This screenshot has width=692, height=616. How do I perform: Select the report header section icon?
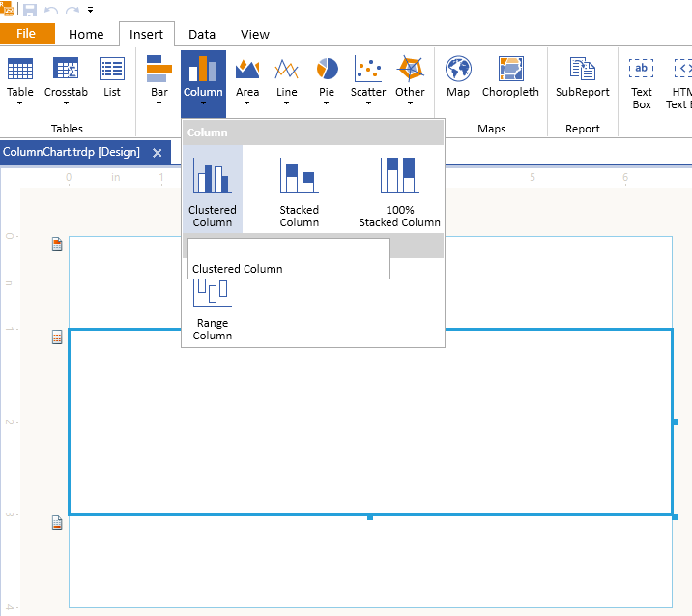(x=57, y=245)
